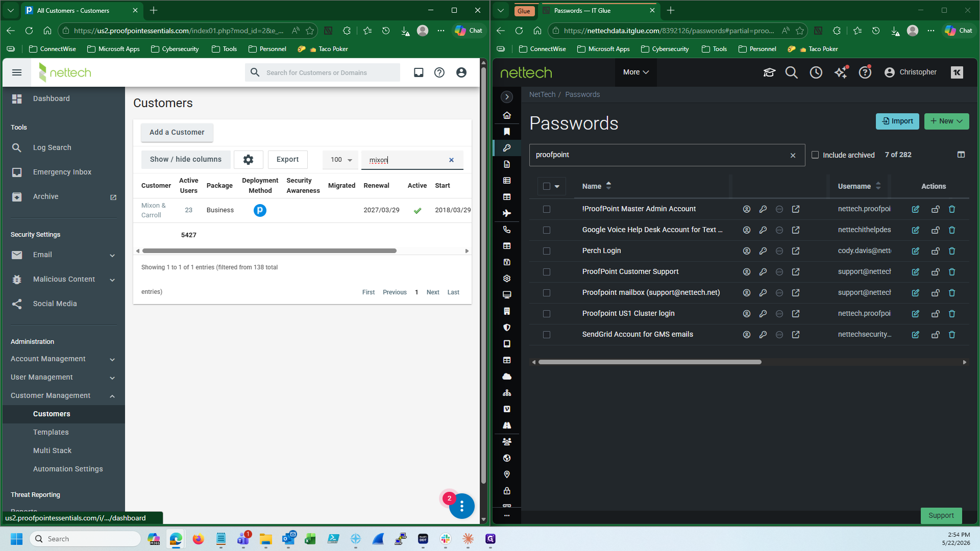Select the !ProofPoint Master Admin Account checkbox
This screenshot has height=551, width=980.
pos(547,209)
